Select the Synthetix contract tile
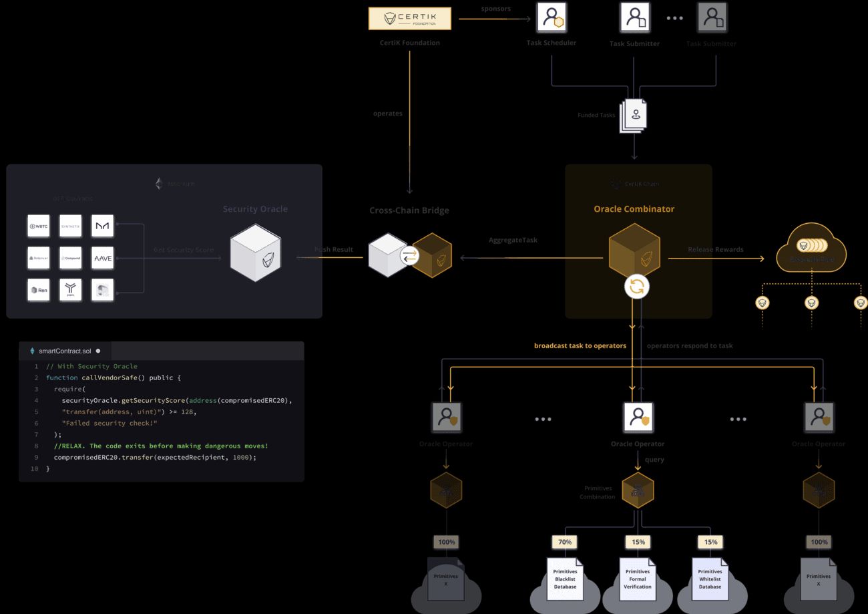The image size is (868, 614). click(x=70, y=226)
